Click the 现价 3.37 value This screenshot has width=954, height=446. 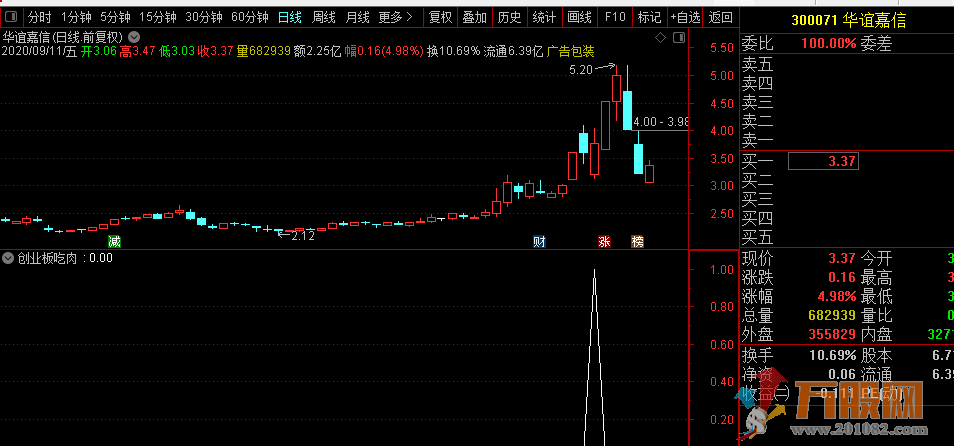click(841, 259)
